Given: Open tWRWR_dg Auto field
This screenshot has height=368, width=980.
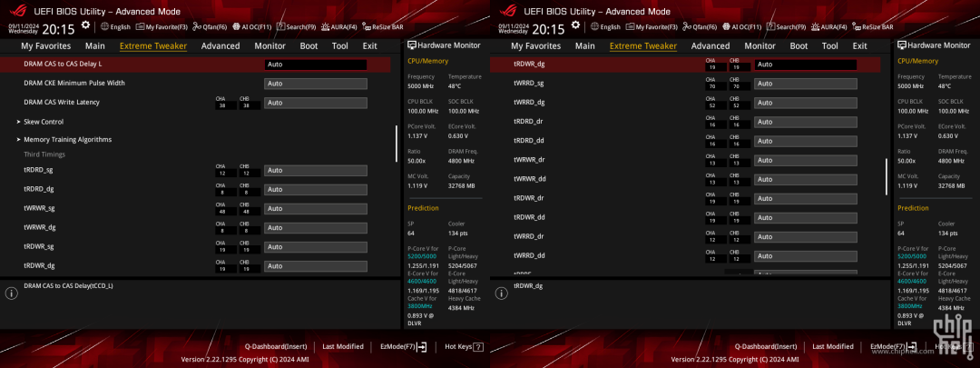Looking at the screenshot, I should click(316, 228).
